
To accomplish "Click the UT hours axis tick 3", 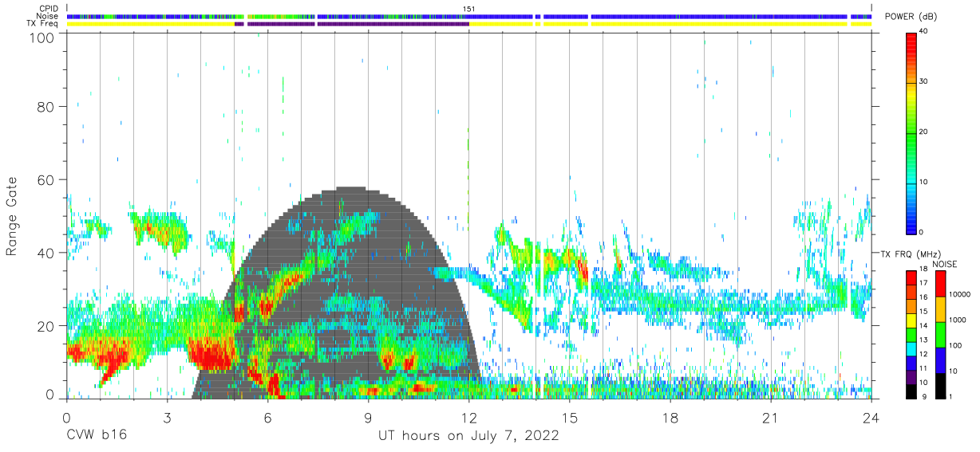I will [167, 417].
